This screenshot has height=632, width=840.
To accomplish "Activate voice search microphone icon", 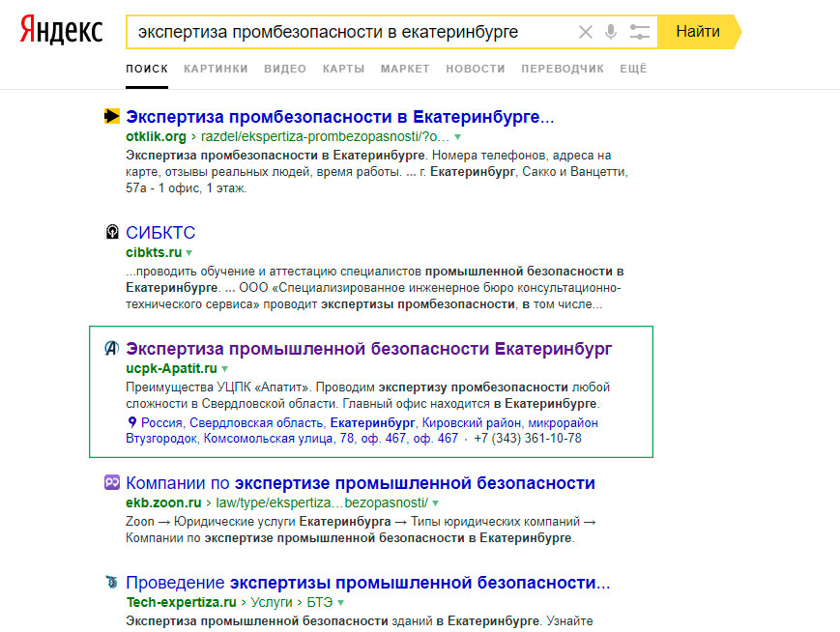I will click(611, 32).
